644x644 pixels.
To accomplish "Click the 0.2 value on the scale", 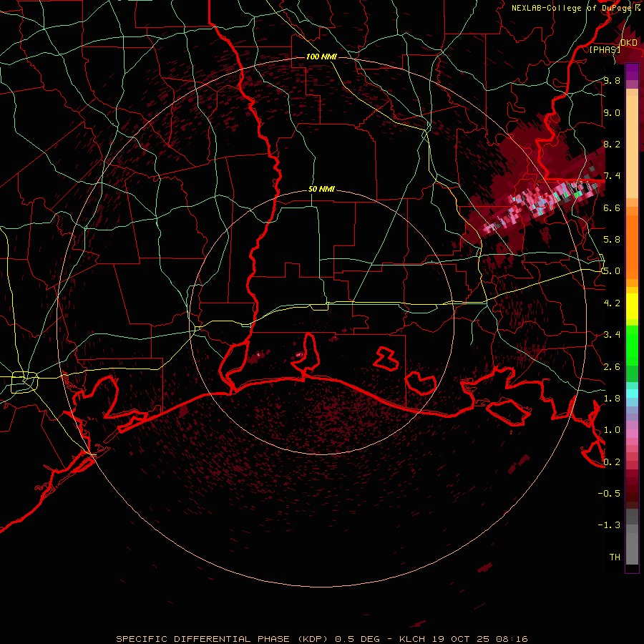I will pyautogui.click(x=612, y=462).
